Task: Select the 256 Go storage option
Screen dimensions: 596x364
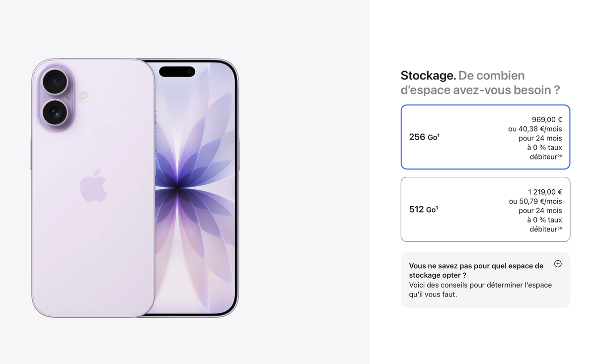Action: click(x=485, y=137)
